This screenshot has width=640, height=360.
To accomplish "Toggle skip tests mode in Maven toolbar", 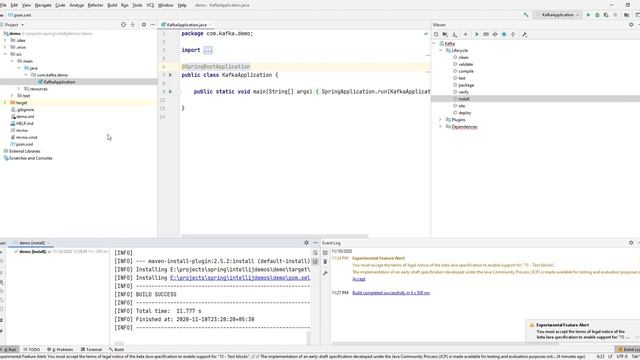I will (x=504, y=35).
